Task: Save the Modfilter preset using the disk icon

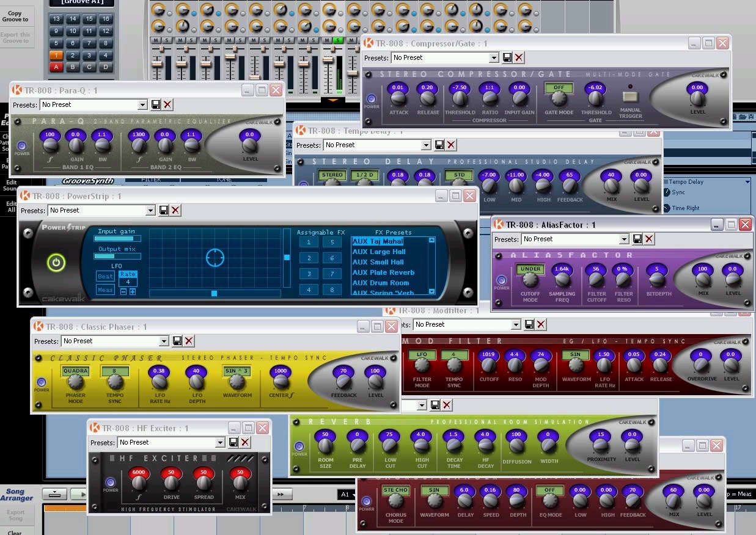Action: click(529, 324)
